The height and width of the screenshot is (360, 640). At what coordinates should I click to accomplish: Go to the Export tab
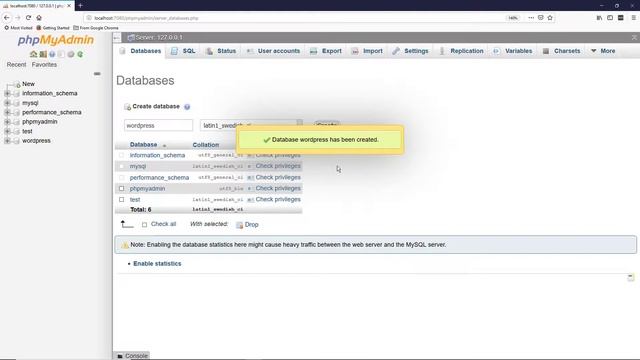pos(326,51)
